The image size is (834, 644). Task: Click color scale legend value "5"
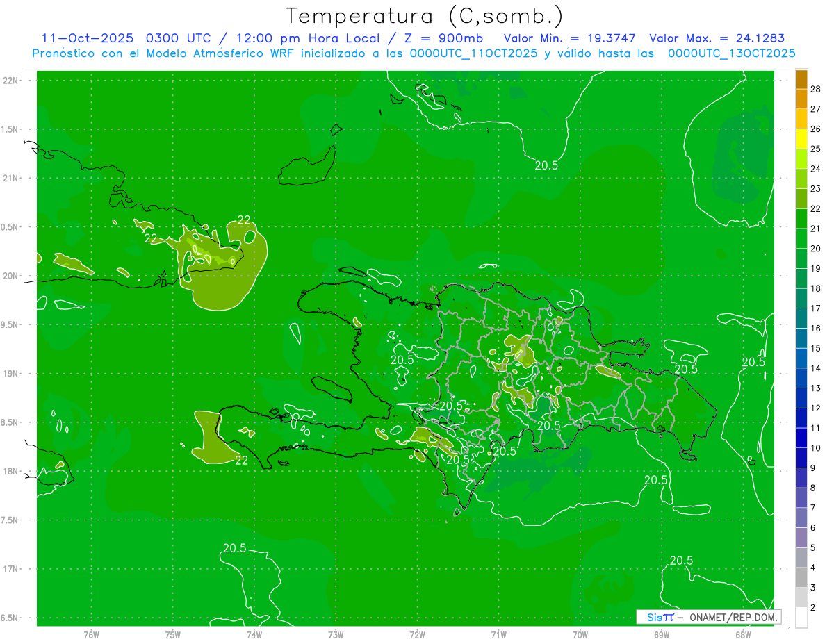click(x=813, y=547)
